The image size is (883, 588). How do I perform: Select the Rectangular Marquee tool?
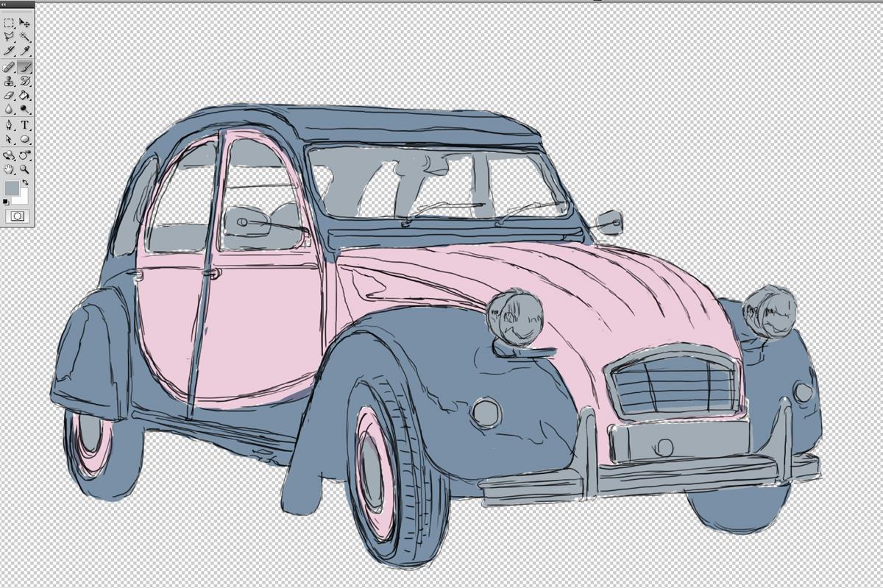coord(9,23)
